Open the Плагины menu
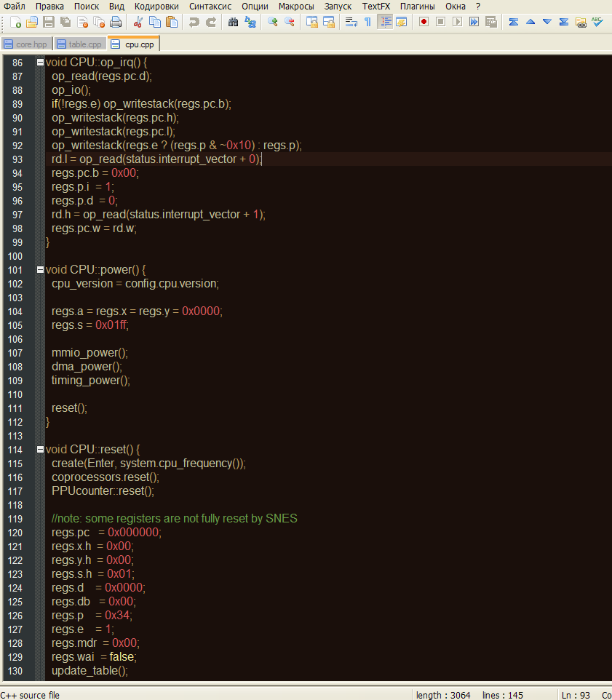 click(x=418, y=6)
